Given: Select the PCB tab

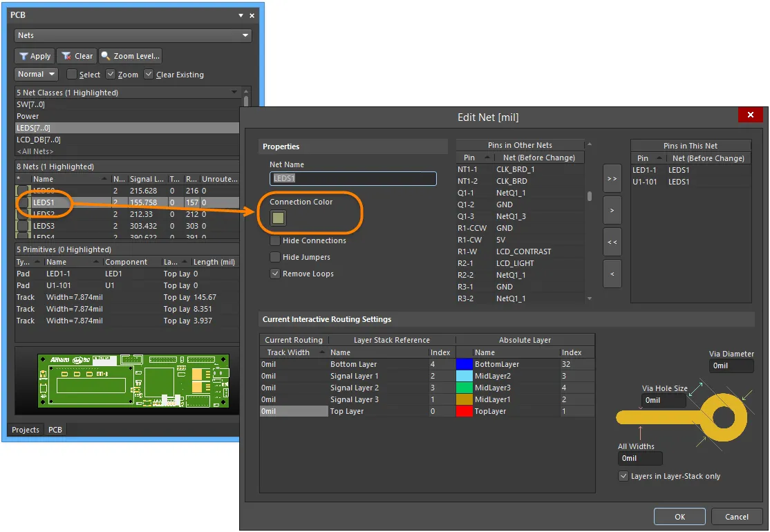Looking at the screenshot, I should 55,430.
